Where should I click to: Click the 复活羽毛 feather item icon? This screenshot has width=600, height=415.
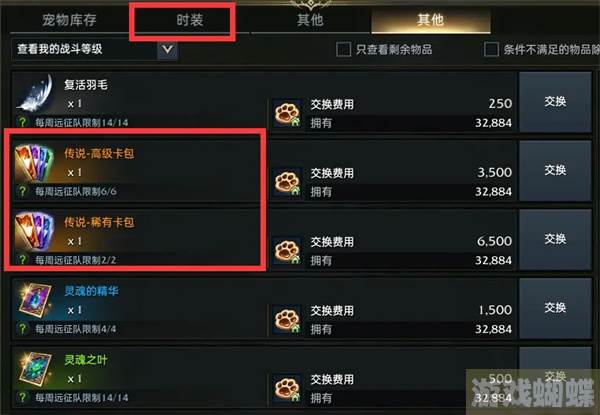[x=37, y=93]
